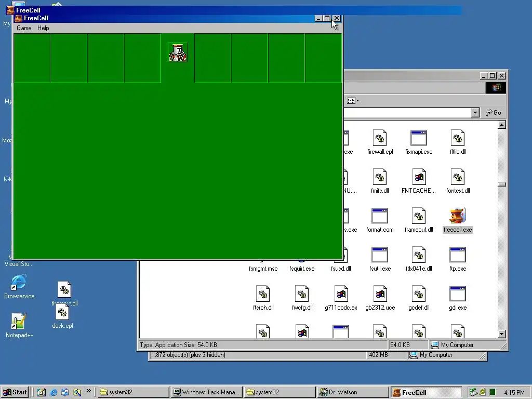
Task: Select the gcdef.dll file
Action: 419,298
